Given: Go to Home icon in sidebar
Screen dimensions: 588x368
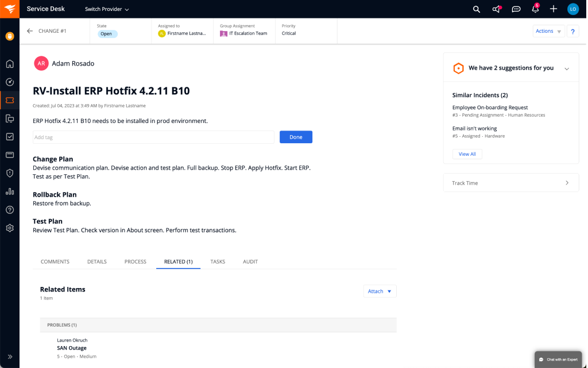Looking at the screenshot, I should (10, 64).
